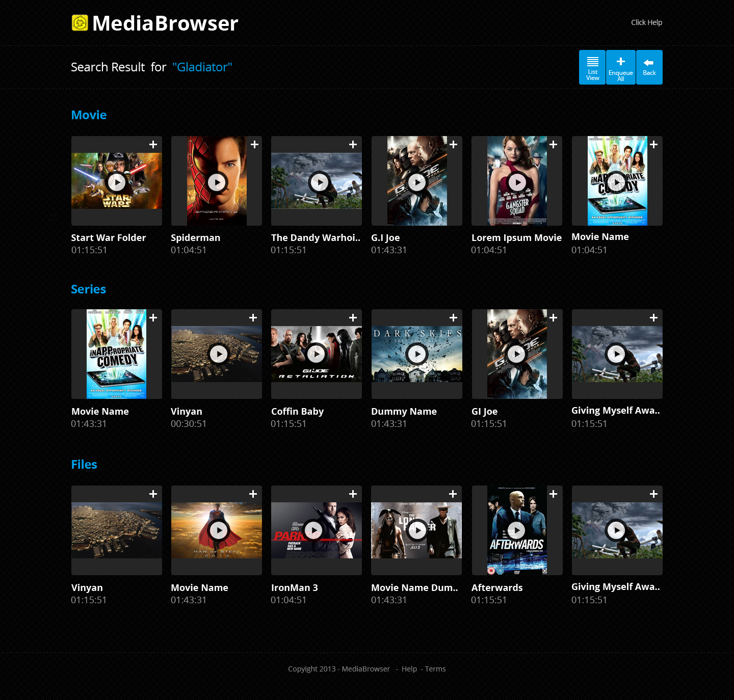Click plus icon on Movie Name Dum.. card
Image resolution: width=734 pixels, height=700 pixels.
pos(453,494)
